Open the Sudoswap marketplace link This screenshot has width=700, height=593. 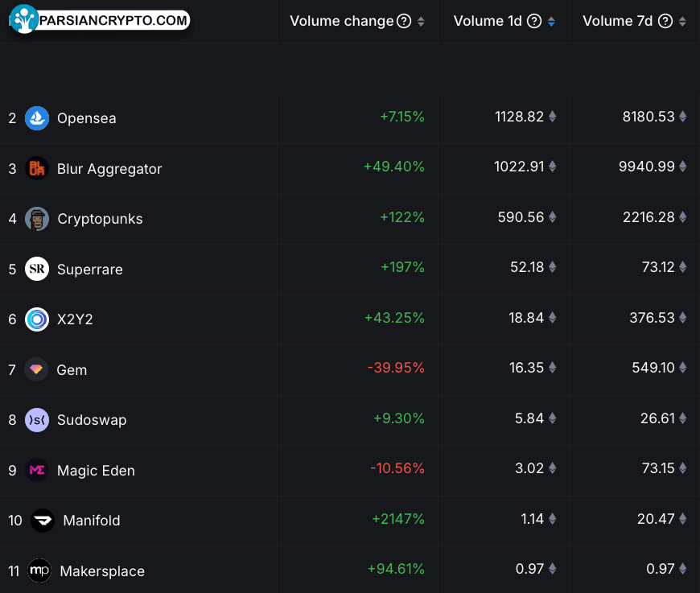92,420
